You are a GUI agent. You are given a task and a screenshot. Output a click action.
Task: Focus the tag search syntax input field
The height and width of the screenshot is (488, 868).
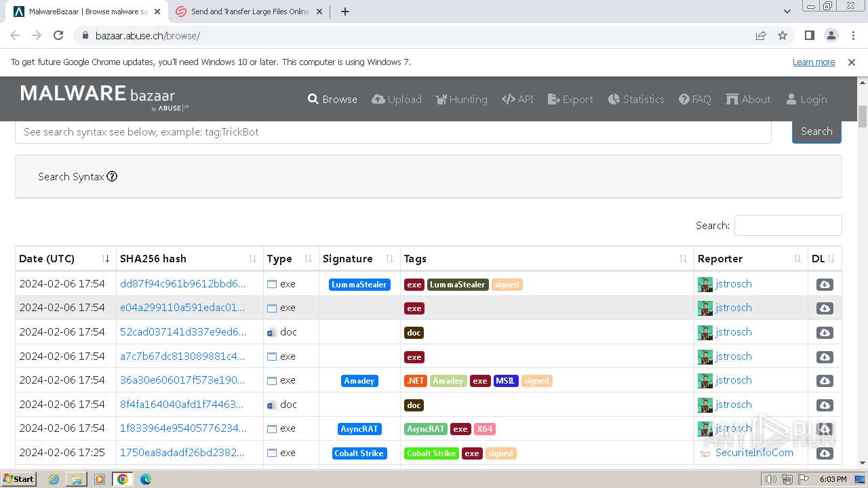point(393,132)
